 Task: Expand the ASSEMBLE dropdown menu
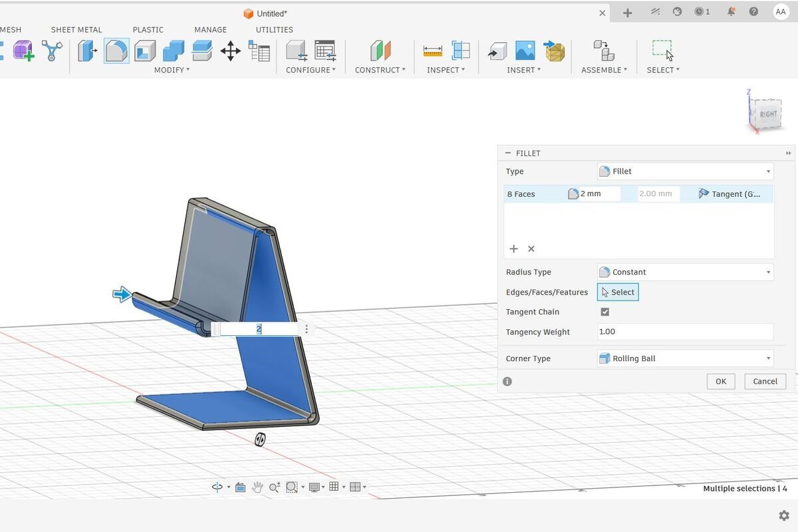point(604,70)
